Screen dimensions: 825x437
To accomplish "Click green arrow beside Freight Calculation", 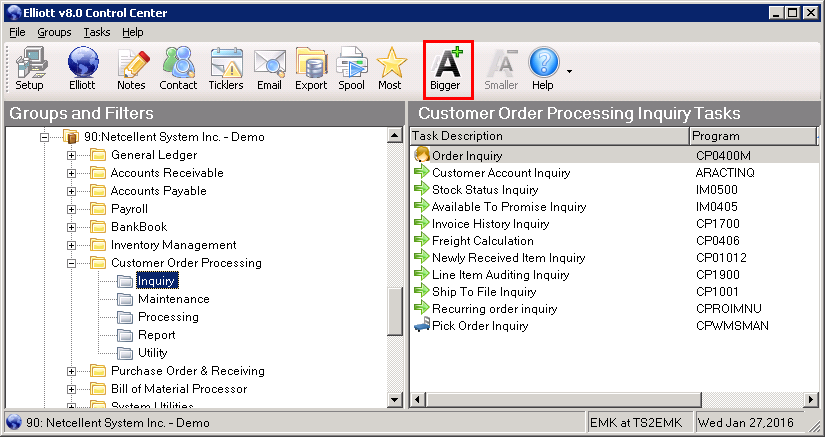I will [421, 240].
